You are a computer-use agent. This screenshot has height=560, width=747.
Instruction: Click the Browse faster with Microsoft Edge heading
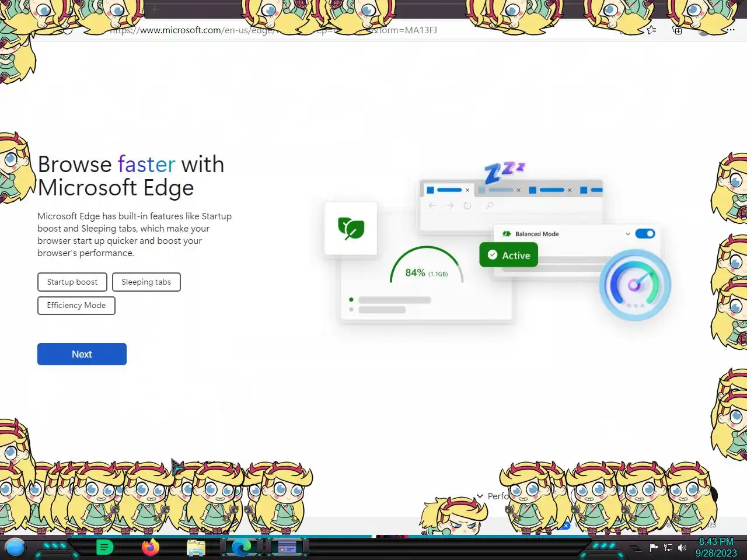coord(131,176)
